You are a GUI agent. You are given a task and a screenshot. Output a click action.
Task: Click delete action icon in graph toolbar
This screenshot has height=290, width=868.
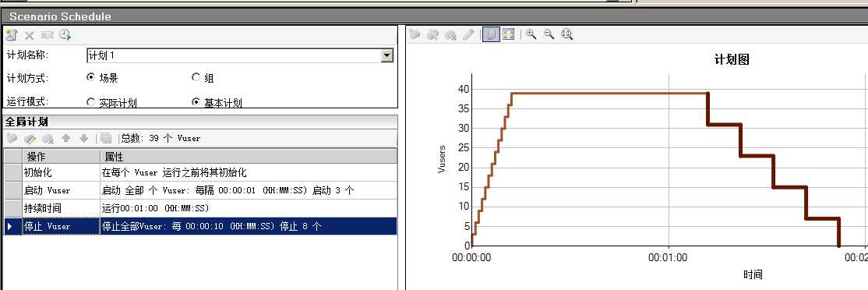(450, 35)
